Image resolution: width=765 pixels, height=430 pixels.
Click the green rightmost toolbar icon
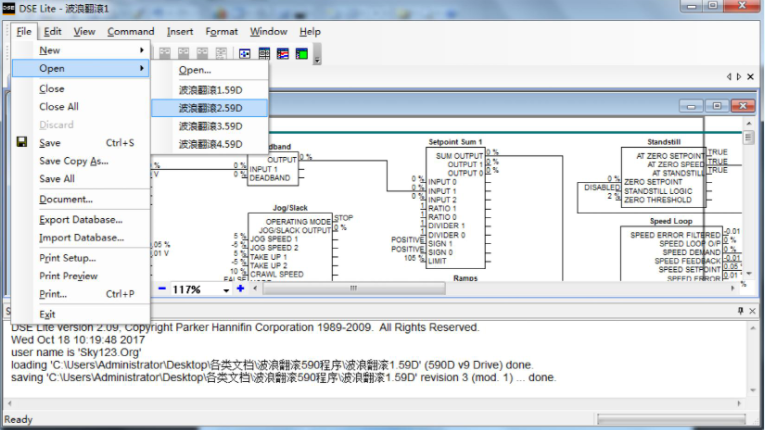click(301, 52)
